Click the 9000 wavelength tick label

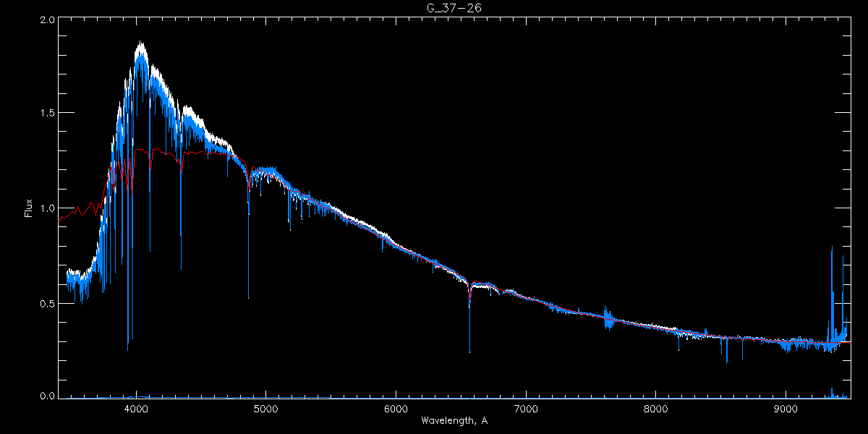coord(786,408)
